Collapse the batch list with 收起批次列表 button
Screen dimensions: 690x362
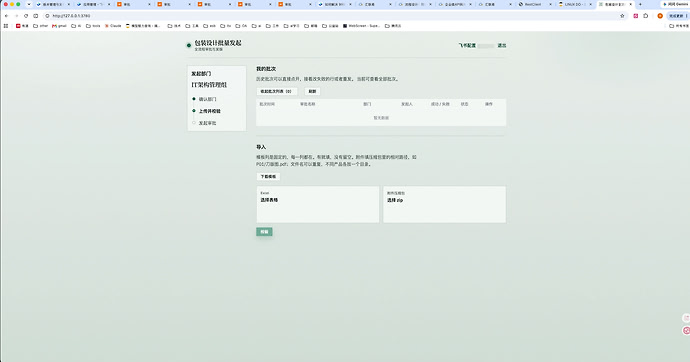pyautogui.click(x=276, y=91)
